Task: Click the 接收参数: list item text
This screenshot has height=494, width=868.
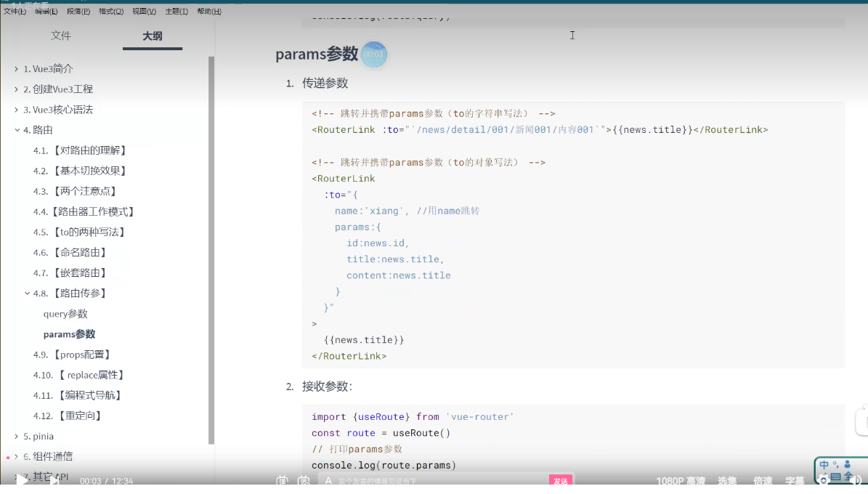Action: (x=327, y=386)
